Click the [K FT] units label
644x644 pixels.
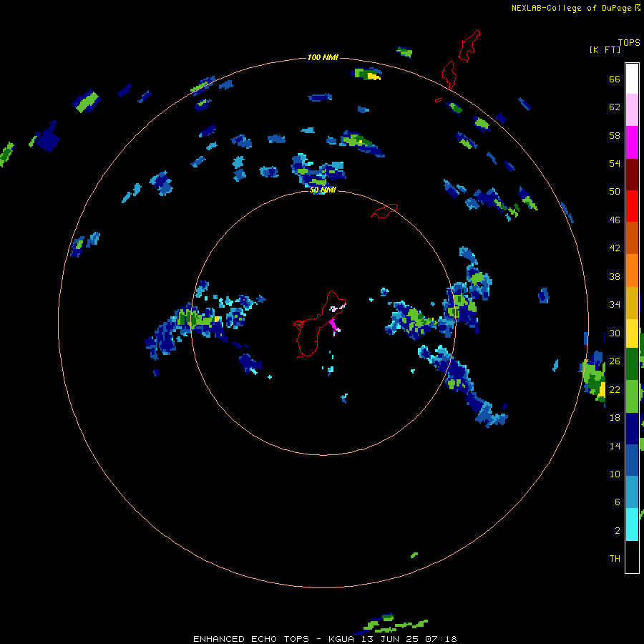[605, 49]
